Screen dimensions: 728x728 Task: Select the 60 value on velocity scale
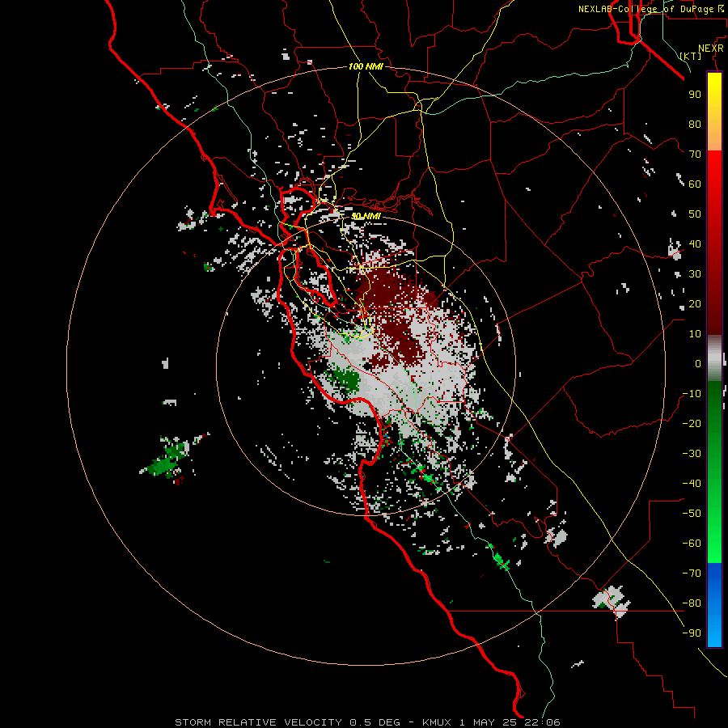point(695,184)
